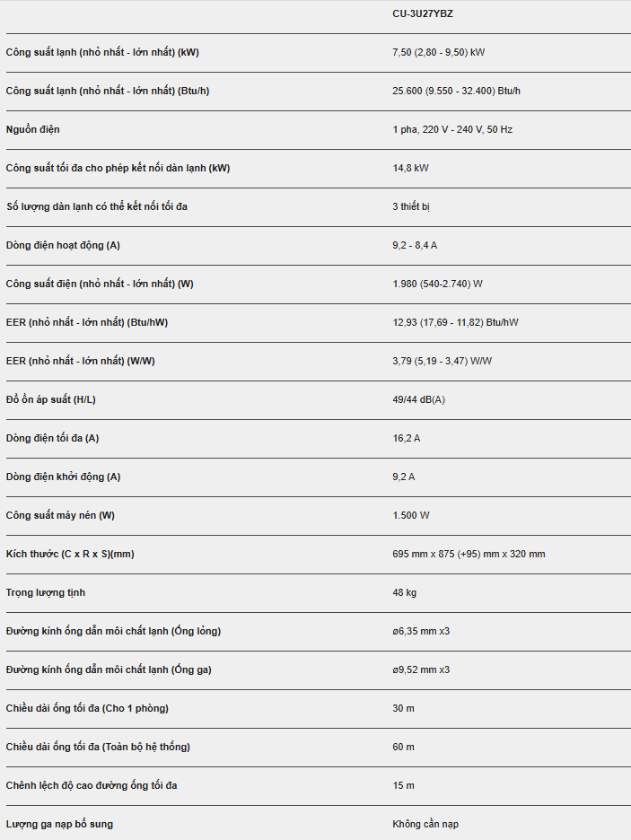Click the 'Trọng lượng tịnh' label
631x840 pixels.
pyautogui.click(x=46, y=592)
